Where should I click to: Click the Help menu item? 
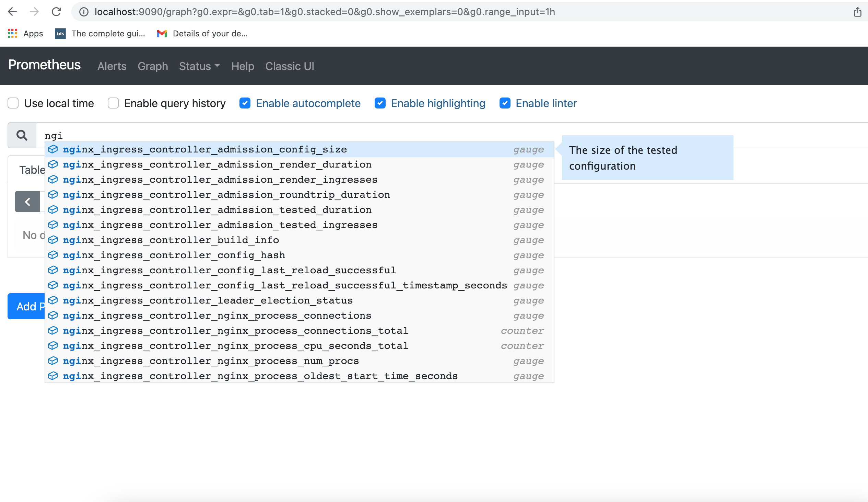pos(243,66)
